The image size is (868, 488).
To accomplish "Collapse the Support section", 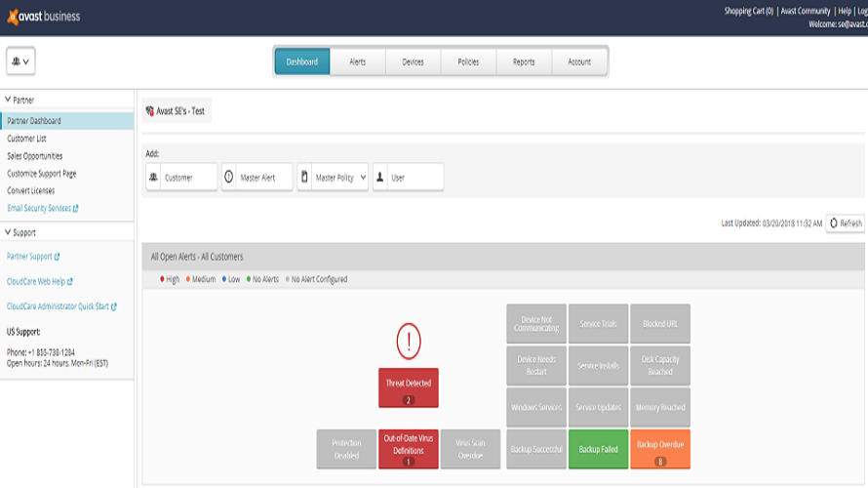I will tap(8, 232).
